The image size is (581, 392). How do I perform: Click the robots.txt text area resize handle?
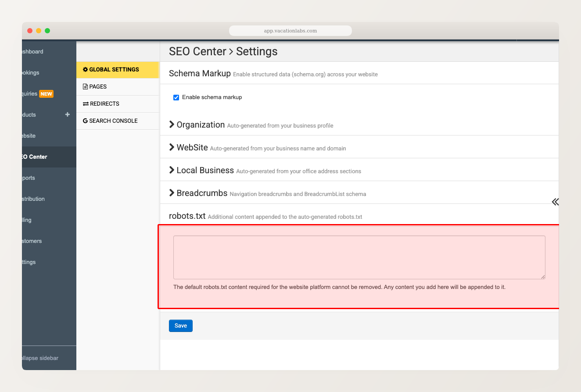(x=543, y=277)
